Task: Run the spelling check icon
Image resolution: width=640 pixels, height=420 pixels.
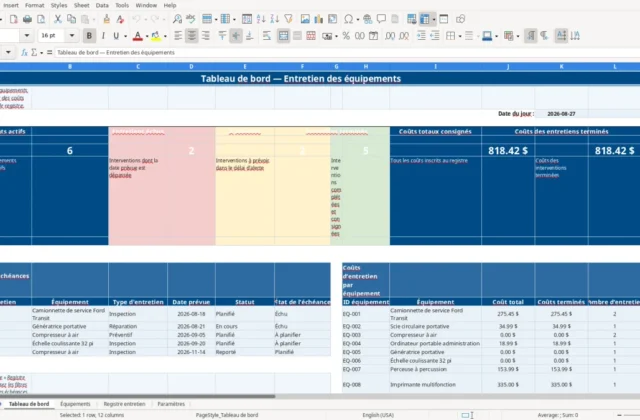Action: [x=191, y=19]
